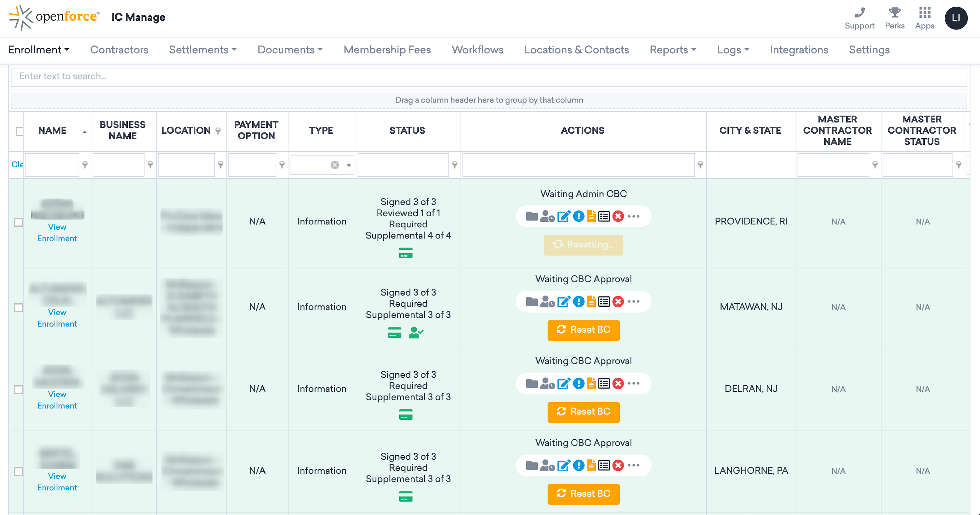Open the Workflows menu item
Image resolution: width=980 pixels, height=515 pixels.
[x=477, y=50]
